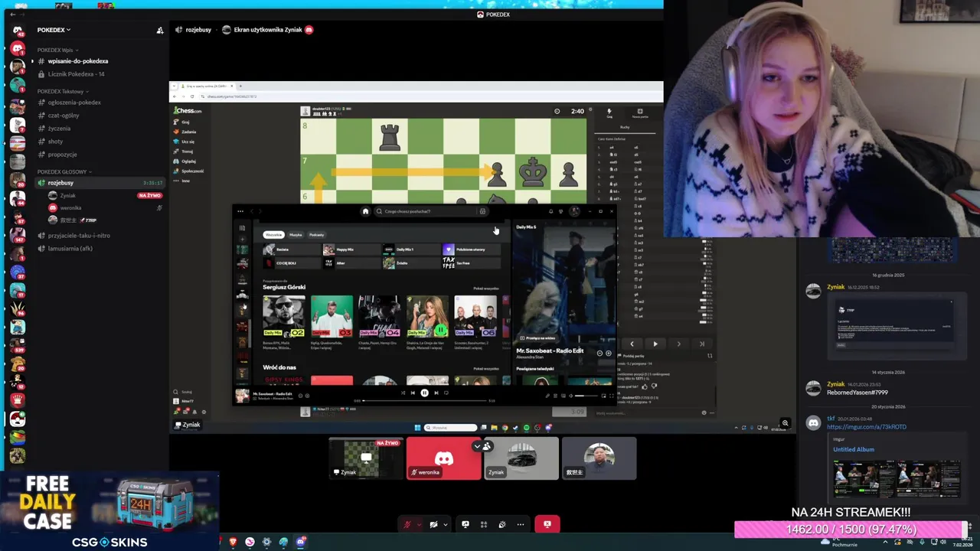The image size is (980, 551).
Task: Click Przełącz na wideo button
Action: click(538, 337)
